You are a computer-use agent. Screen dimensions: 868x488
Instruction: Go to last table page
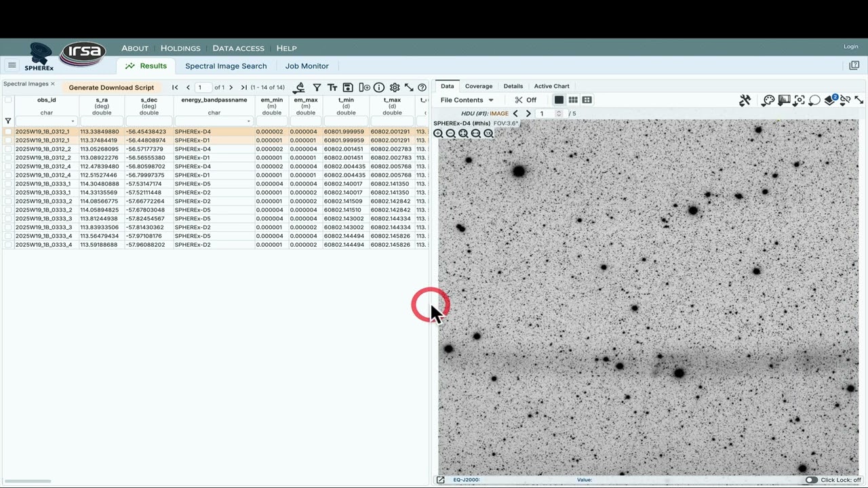point(243,87)
